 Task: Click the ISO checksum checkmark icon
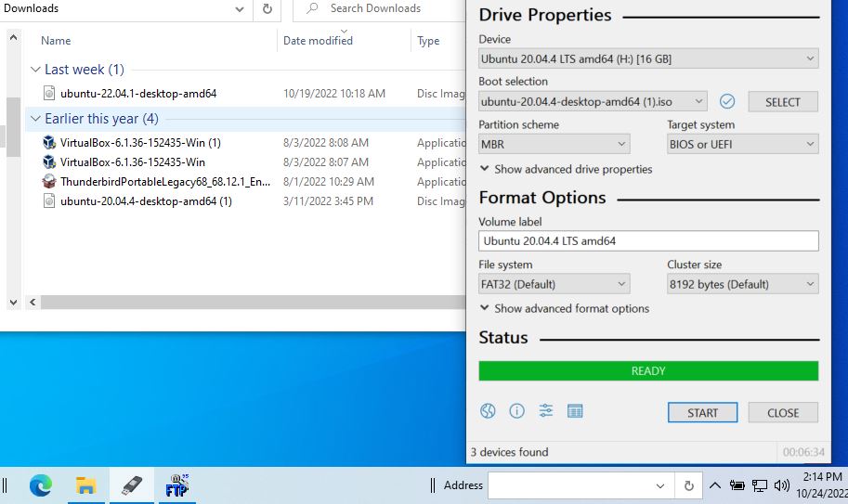(x=727, y=101)
